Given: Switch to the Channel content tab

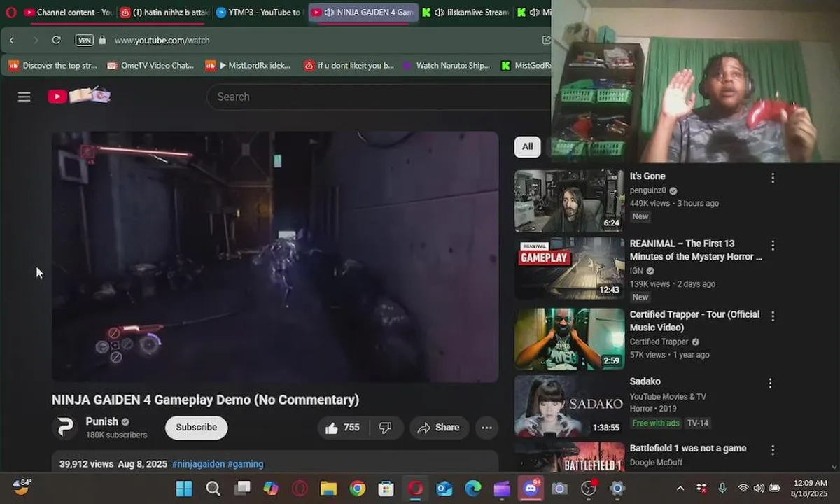Looking at the screenshot, I should pos(69,13).
